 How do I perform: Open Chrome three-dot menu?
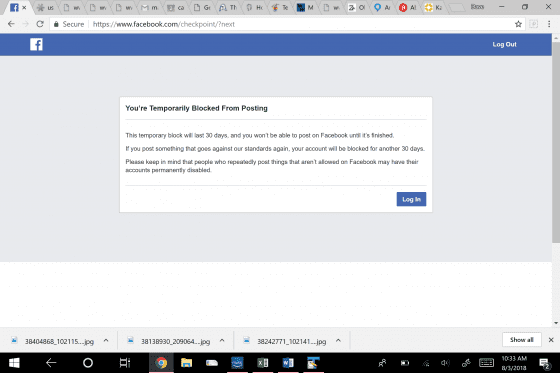click(549, 24)
